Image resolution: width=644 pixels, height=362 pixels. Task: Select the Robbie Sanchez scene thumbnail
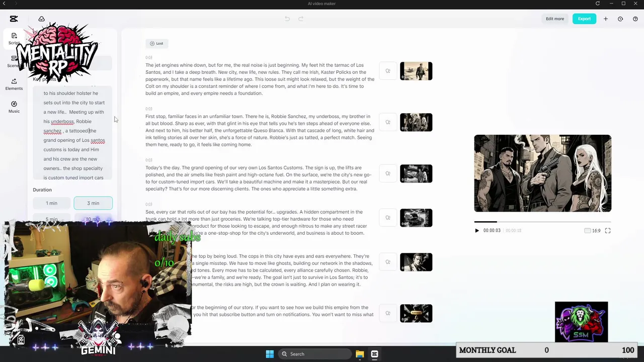tap(416, 122)
